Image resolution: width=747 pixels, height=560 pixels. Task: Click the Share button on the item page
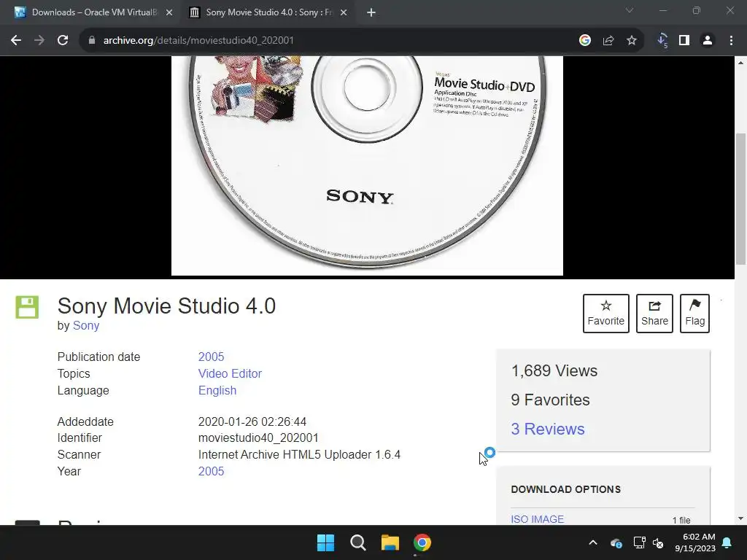point(654,314)
